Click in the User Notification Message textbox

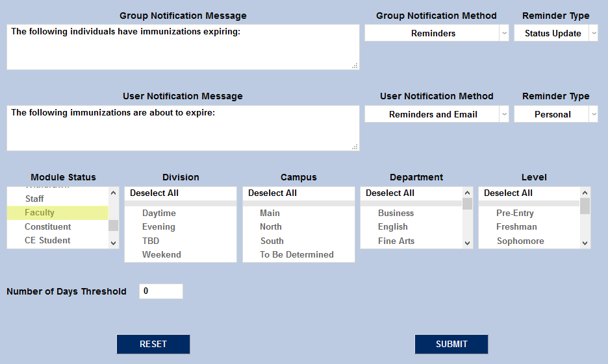183,128
